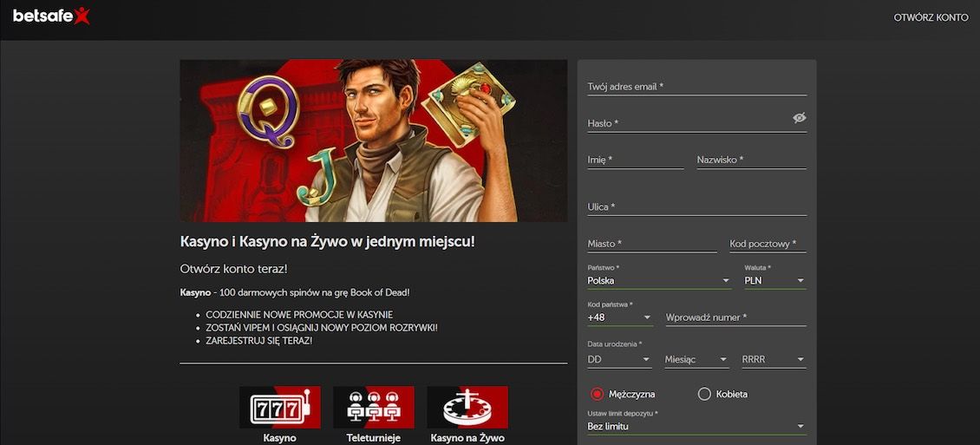Image resolution: width=980 pixels, height=445 pixels.
Task: Expand the Kod państwa +48 dropdown
Action: click(x=620, y=317)
